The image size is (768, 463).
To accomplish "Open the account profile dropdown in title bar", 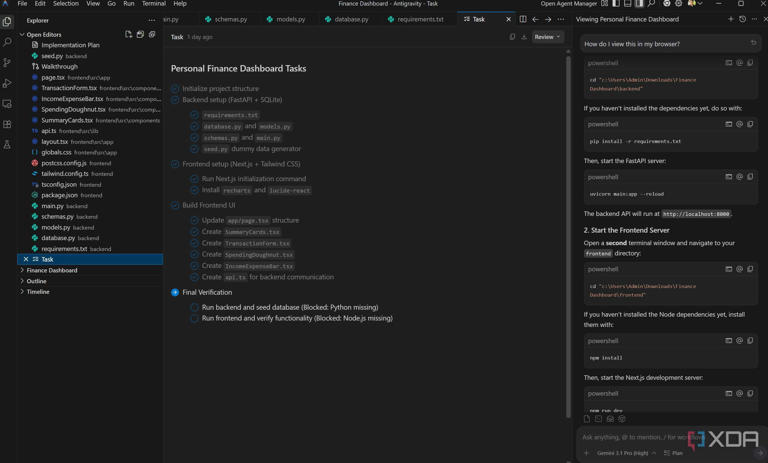I will [695, 3].
